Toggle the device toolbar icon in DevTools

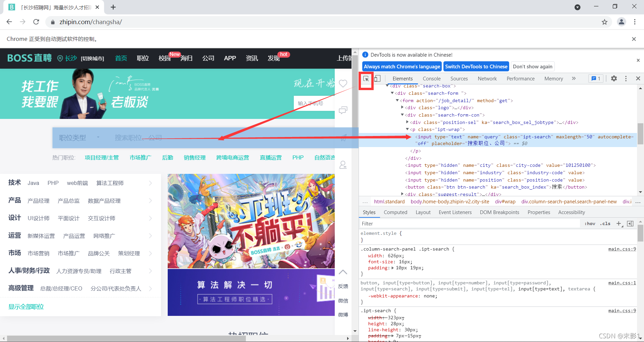[x=377, y=78]
